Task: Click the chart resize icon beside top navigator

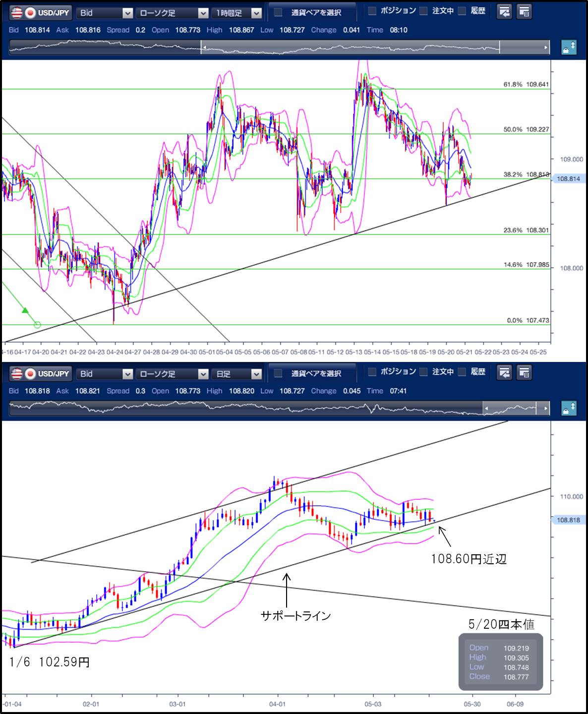Action: (569, 48)
